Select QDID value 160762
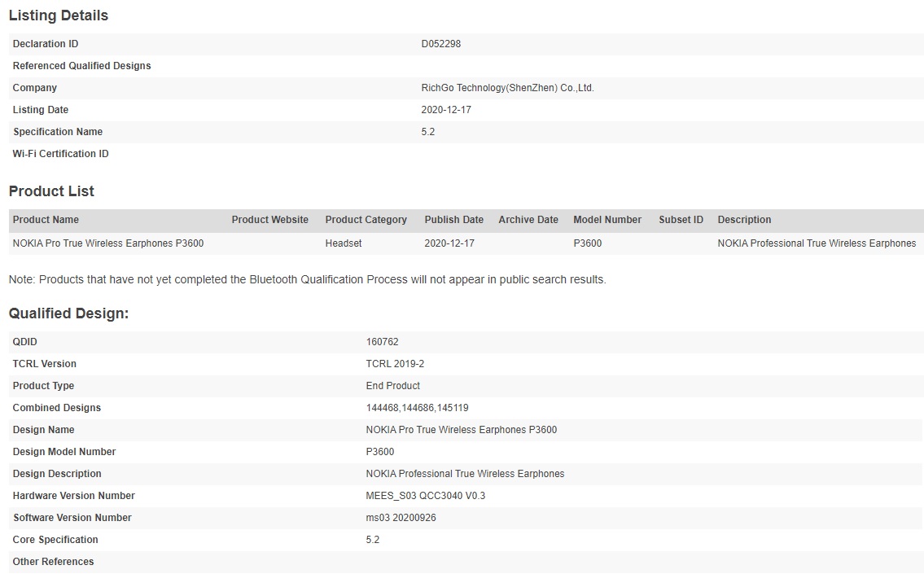This screenshot has height=574, width=924. [x=382, y=342]
